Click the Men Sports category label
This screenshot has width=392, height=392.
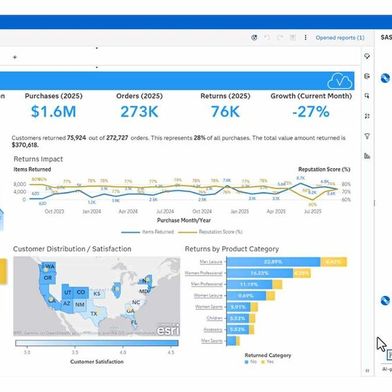(212, 341)
